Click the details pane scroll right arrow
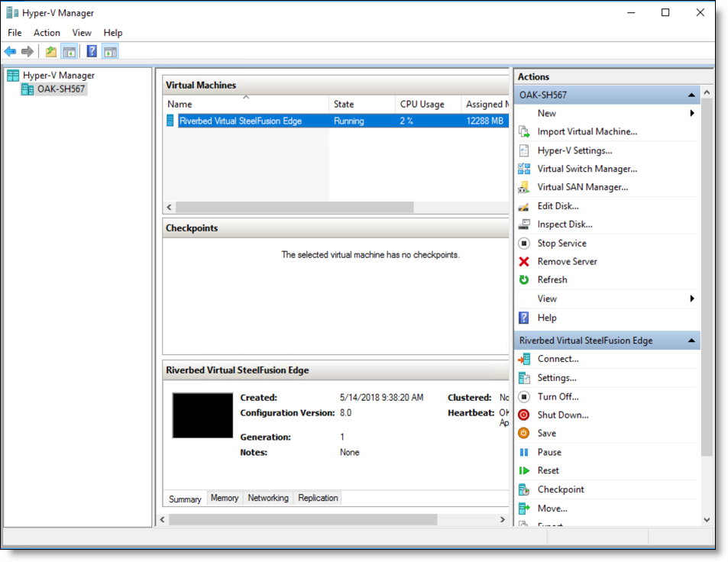Image resolution: width=728 pixels, height=562 pixels. [x=503, y=520]
